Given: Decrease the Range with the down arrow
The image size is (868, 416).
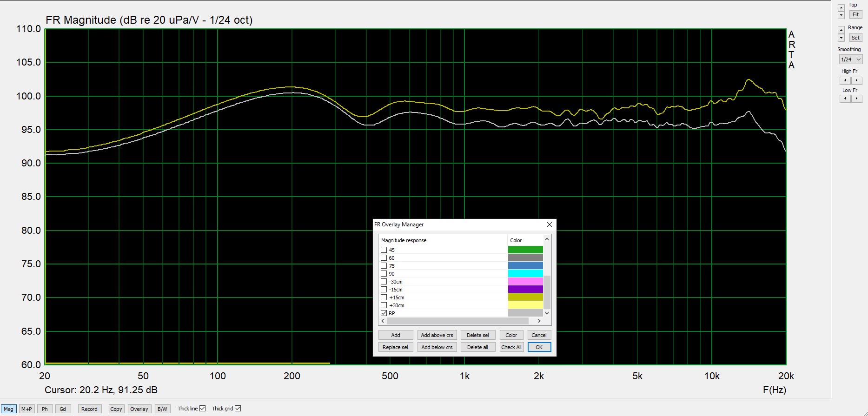Looking at the screenshot, I should click(x=841, y=38).
